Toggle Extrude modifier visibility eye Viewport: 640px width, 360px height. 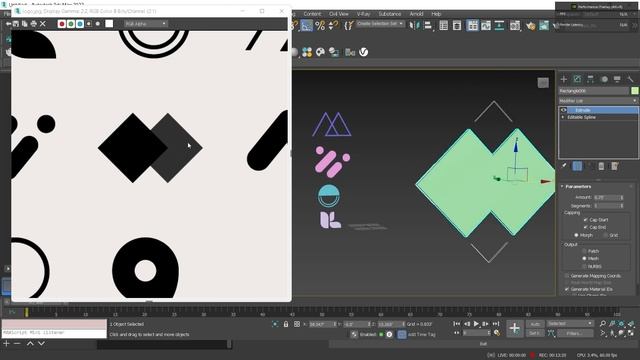pyautogui.click(x=564, y=110)
